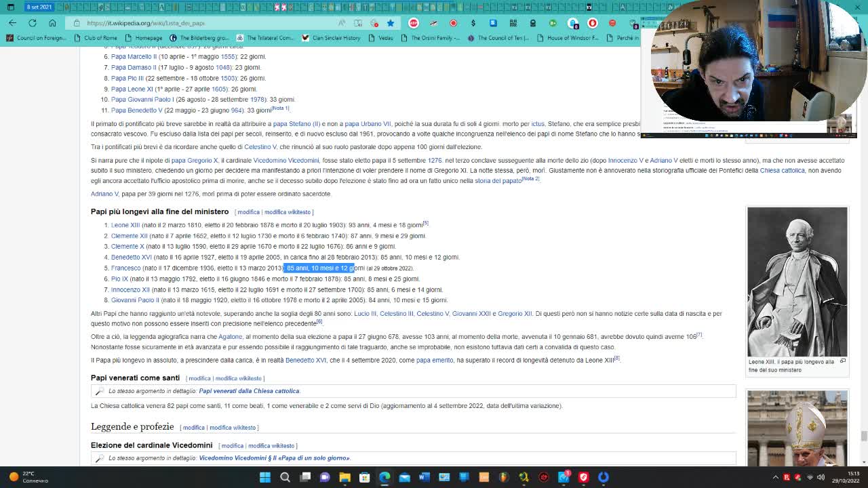Open the dollar-sign extension in Edge toolbar
Screen dimensions: 868x488
click(x=473, y=23)
